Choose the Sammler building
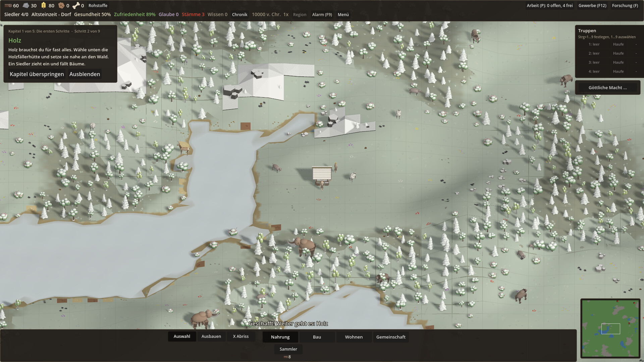 (288, 349)
